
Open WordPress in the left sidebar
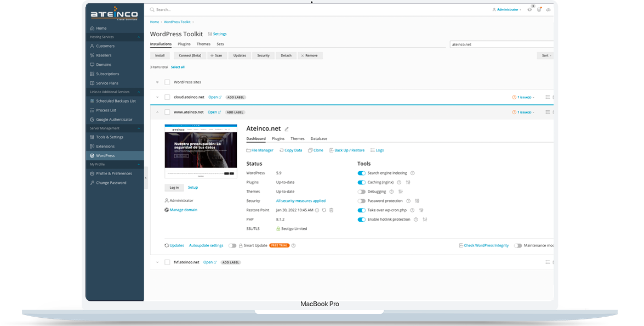pos(105,156)
